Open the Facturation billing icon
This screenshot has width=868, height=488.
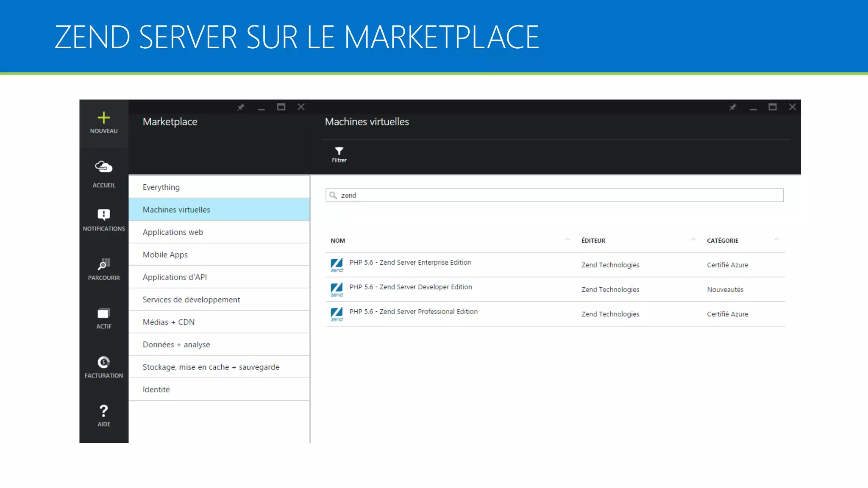pyautogui.click(x=104, y=362)
